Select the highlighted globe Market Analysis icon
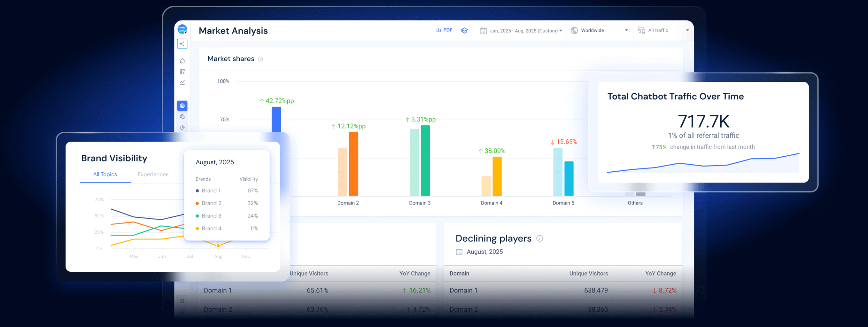 pyautogui.click(x=182, y=106)
